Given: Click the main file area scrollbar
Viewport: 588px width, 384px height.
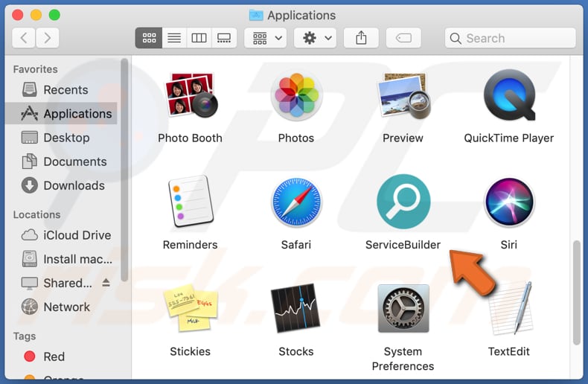Looking at the screenshot, I should [x=577, y=293].
